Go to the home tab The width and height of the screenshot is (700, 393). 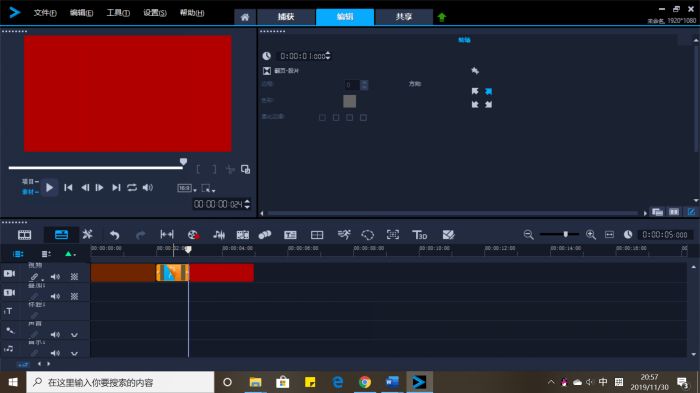245,17
